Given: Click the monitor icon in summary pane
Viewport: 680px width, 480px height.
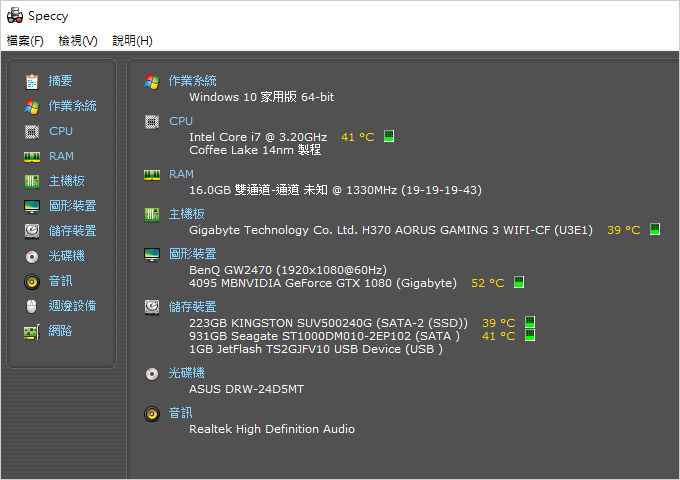Looking at the screenshot, I should (152, 255).
